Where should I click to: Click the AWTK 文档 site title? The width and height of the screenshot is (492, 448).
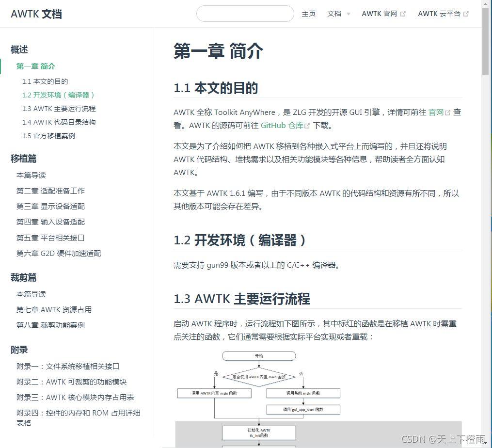pyautogui.click(x=36, y=14)
